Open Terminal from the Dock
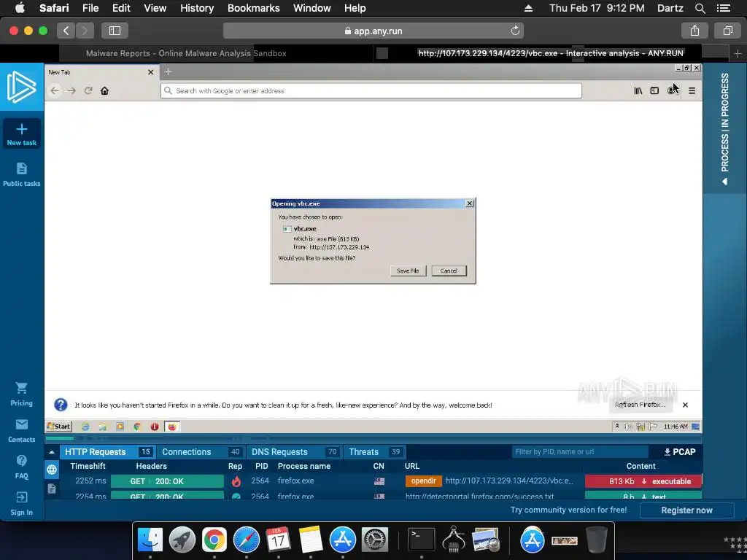 pos(421,540)
